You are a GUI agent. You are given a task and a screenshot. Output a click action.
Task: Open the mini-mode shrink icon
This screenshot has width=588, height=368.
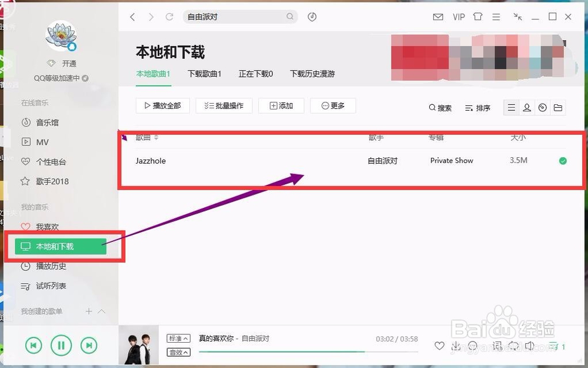[517, 17]
